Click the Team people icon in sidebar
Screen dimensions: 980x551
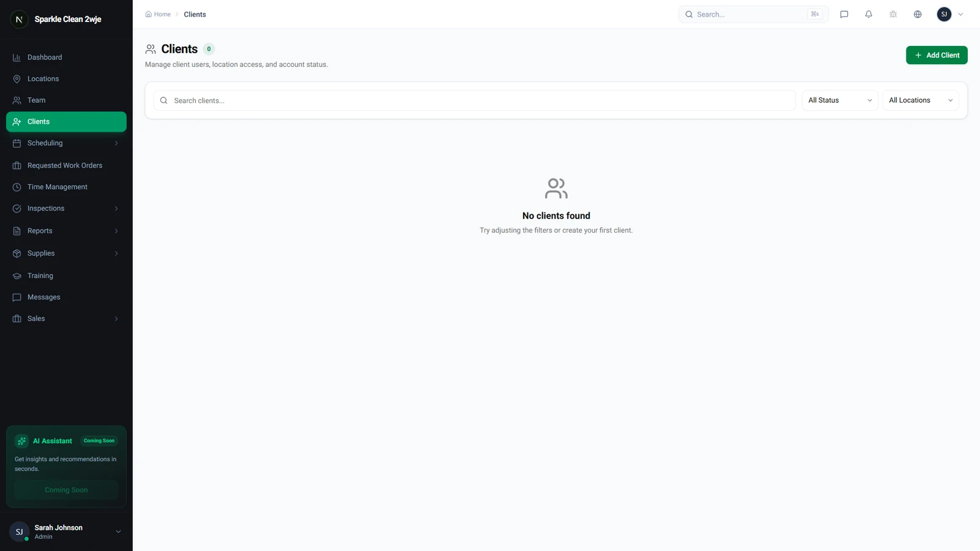[x=17, y=100]
